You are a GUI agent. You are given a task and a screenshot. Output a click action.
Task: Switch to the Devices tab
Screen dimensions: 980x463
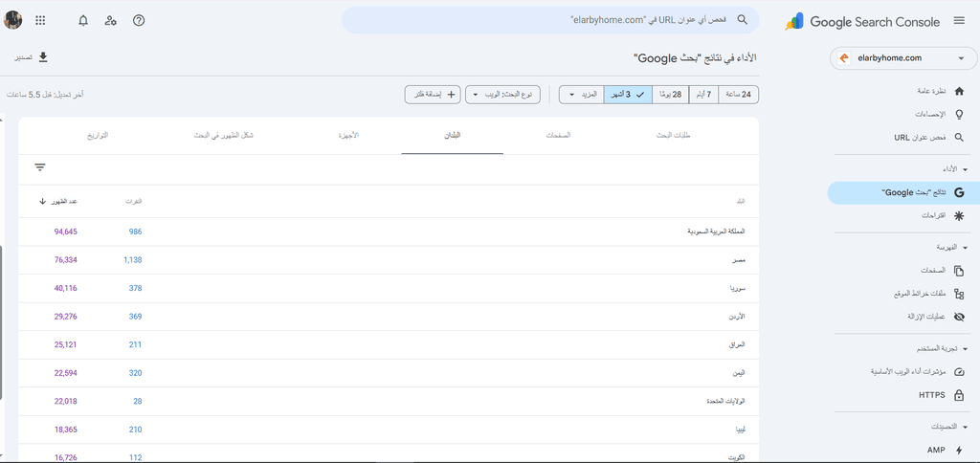coord(348,136)
